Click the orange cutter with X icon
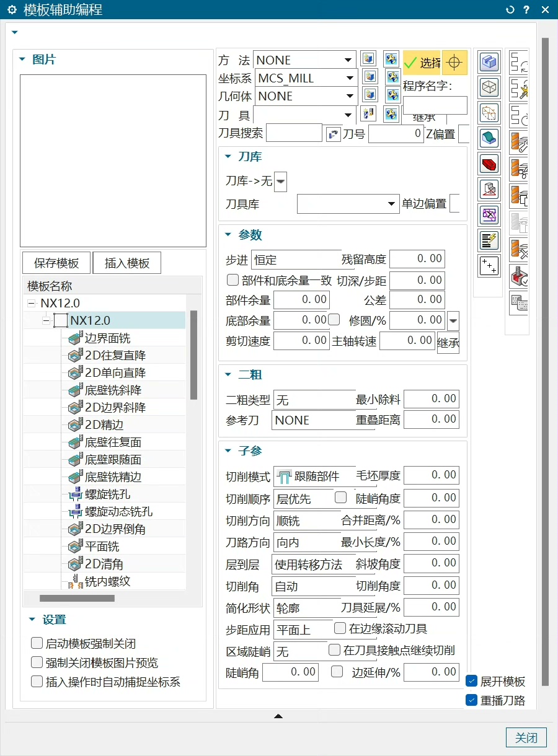The image size is (558, 756). click(519, 249)
